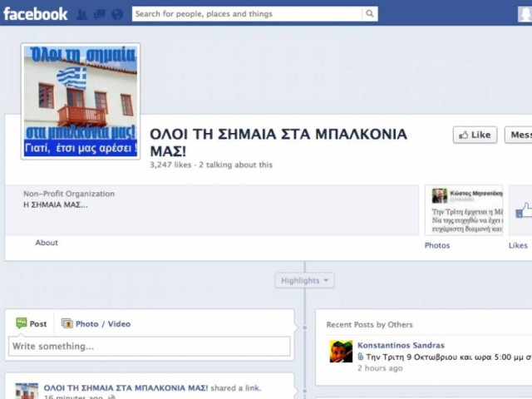Open Konstantinos Sandras avatar
This screenshot has height=399, width=532.
click(x=341, y=352)
